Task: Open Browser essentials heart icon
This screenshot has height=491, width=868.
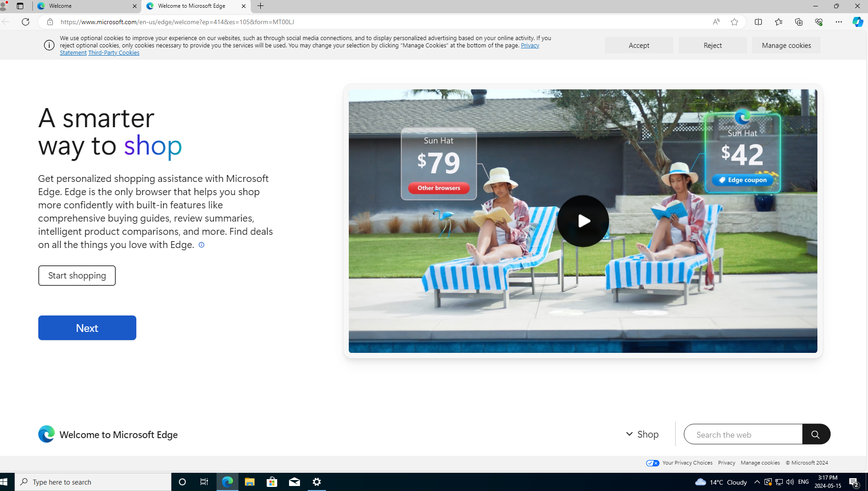Action: (818, 22)
